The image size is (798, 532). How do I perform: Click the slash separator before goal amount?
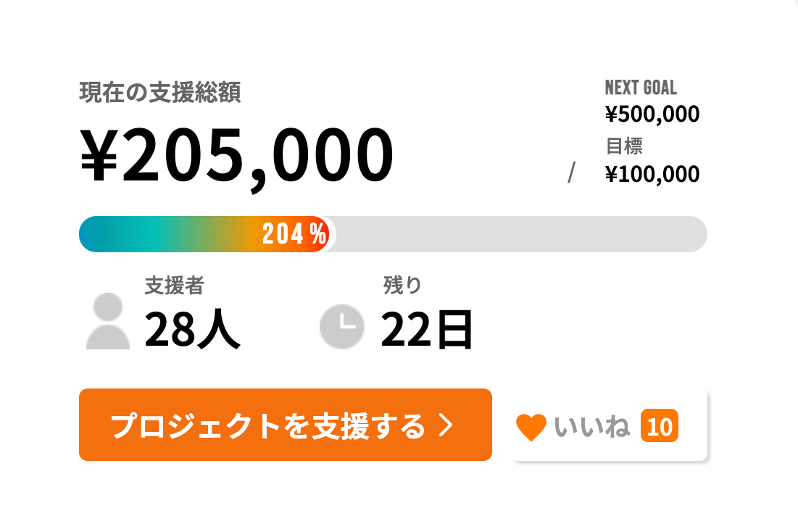(572, 172)
